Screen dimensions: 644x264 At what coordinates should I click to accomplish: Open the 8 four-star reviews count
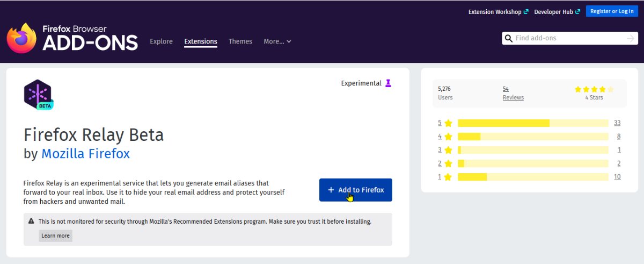pyautogui.click(x=619, y=137)
